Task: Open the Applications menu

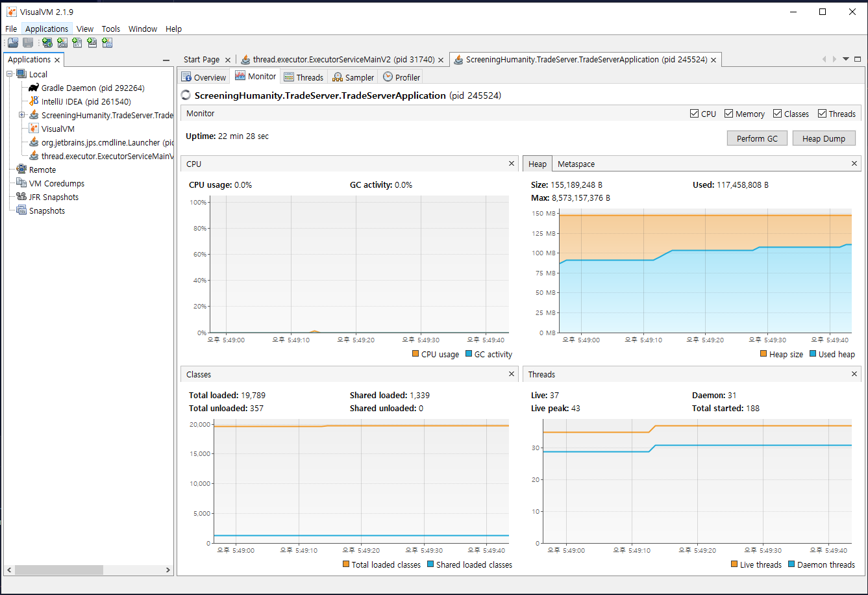Action: (x=46, y=29)
